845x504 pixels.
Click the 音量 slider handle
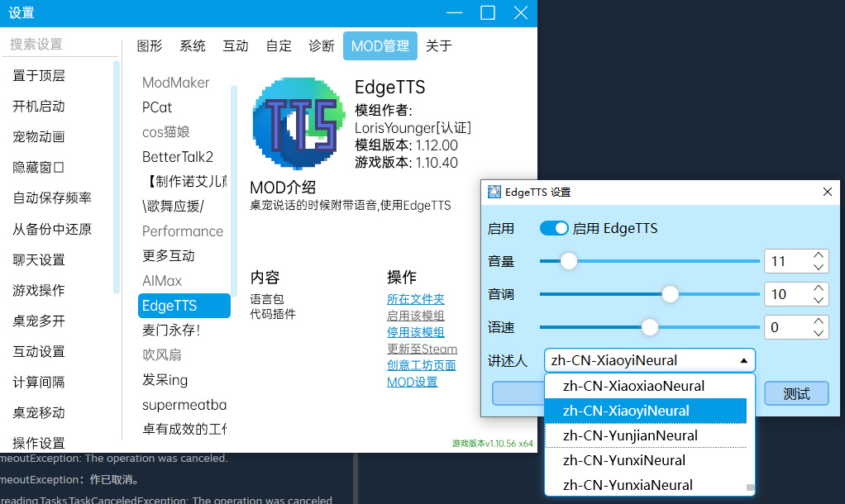tap(569, 261)
